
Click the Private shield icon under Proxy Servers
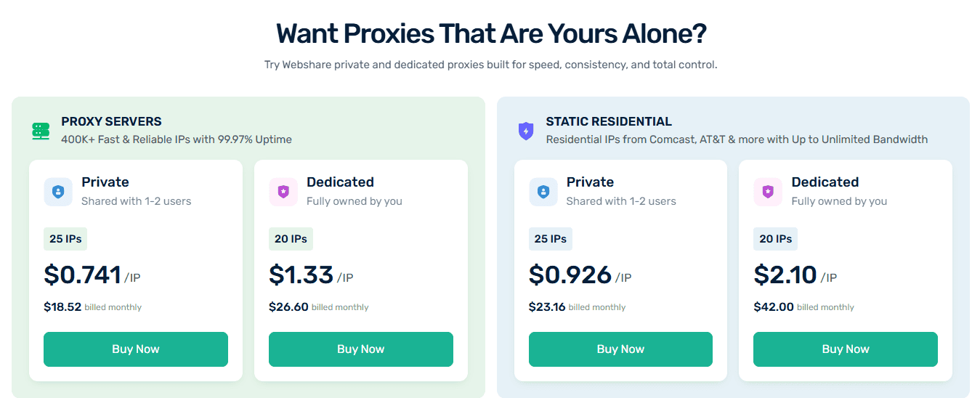coord(58,192)
